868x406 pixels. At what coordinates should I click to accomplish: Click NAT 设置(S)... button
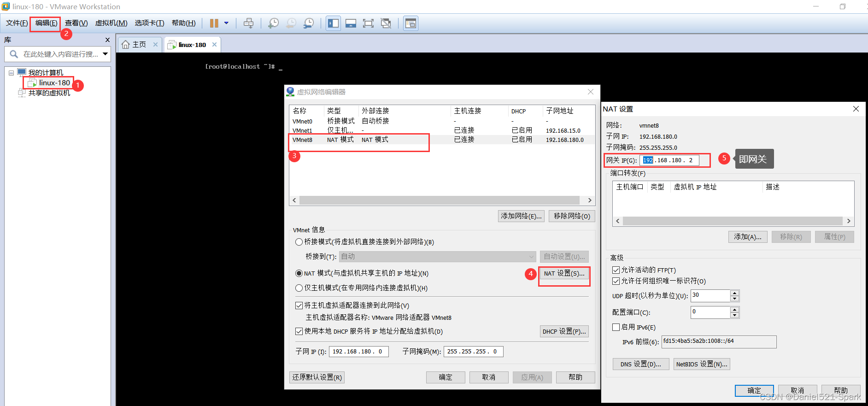coord(564,274)
